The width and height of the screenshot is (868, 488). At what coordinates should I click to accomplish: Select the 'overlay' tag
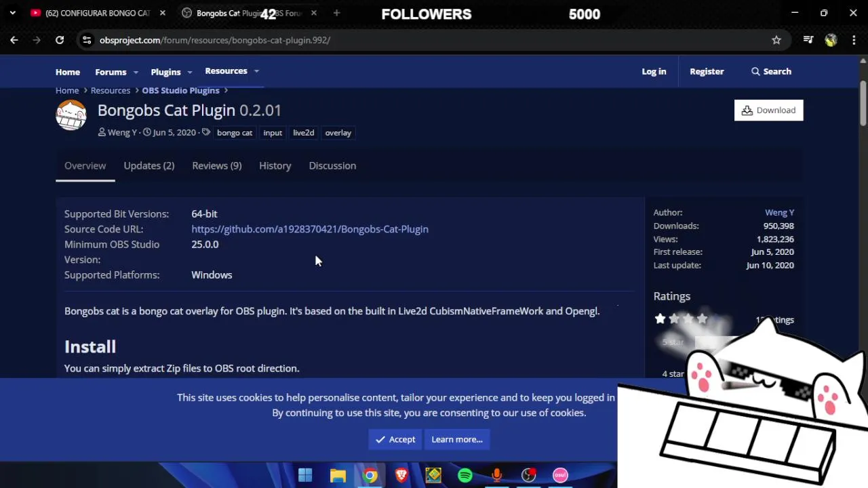338,133
